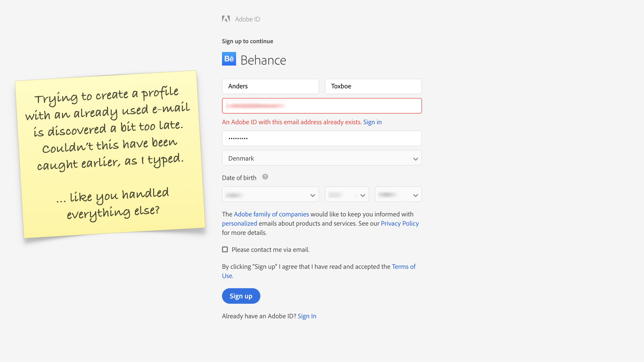Expand the birth month dropdown
644x362 pixels.
[x=270, y=195]
